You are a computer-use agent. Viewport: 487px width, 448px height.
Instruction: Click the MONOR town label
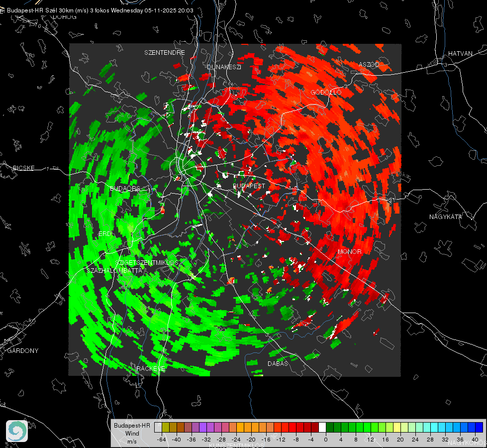coord(349,251)
